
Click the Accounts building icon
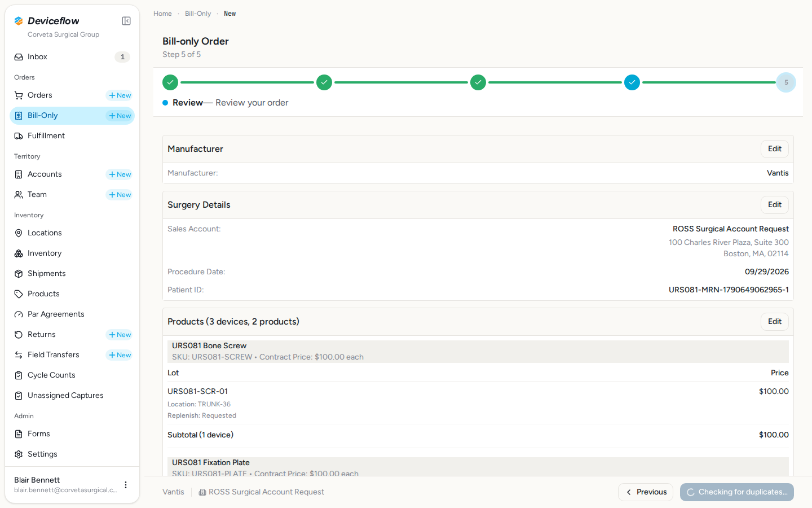point(19,174)
